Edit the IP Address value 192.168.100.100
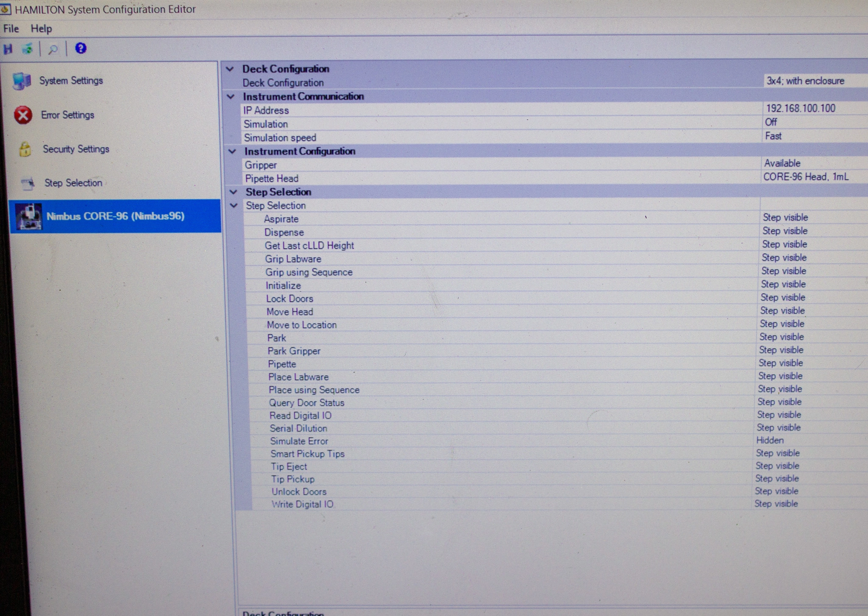 coord(801,108)
